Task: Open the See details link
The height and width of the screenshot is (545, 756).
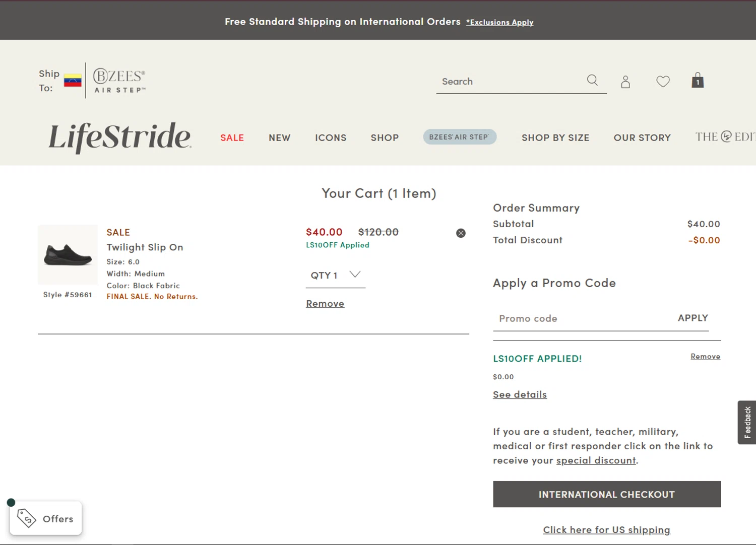Action: click(520, 394)
